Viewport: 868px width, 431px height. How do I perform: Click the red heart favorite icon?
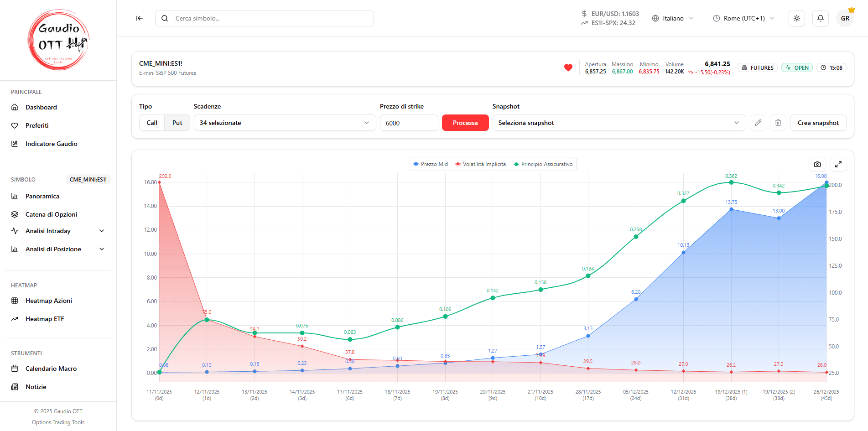pyautogui.click(x=568, y=68)
